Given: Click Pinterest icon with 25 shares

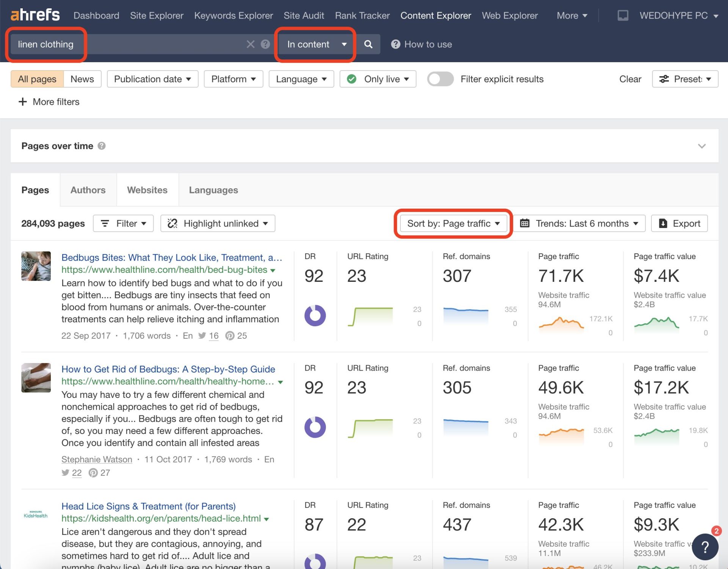Looking at the screenshot, I should 230,336.
